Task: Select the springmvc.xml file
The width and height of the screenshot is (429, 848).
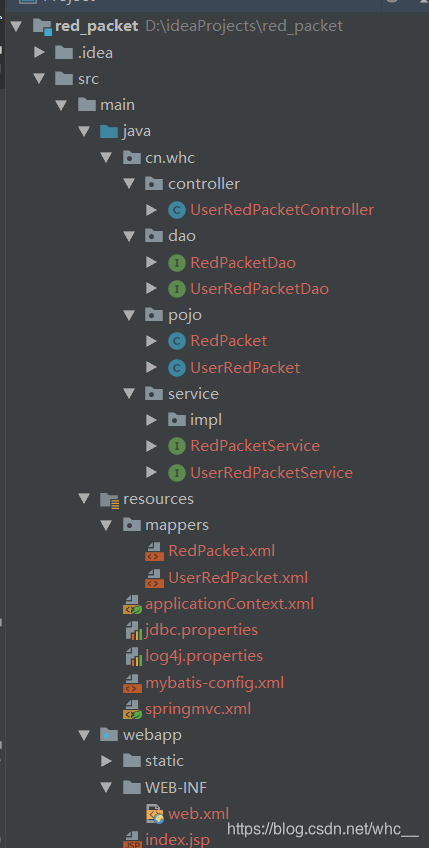Action: coord(198,709)
